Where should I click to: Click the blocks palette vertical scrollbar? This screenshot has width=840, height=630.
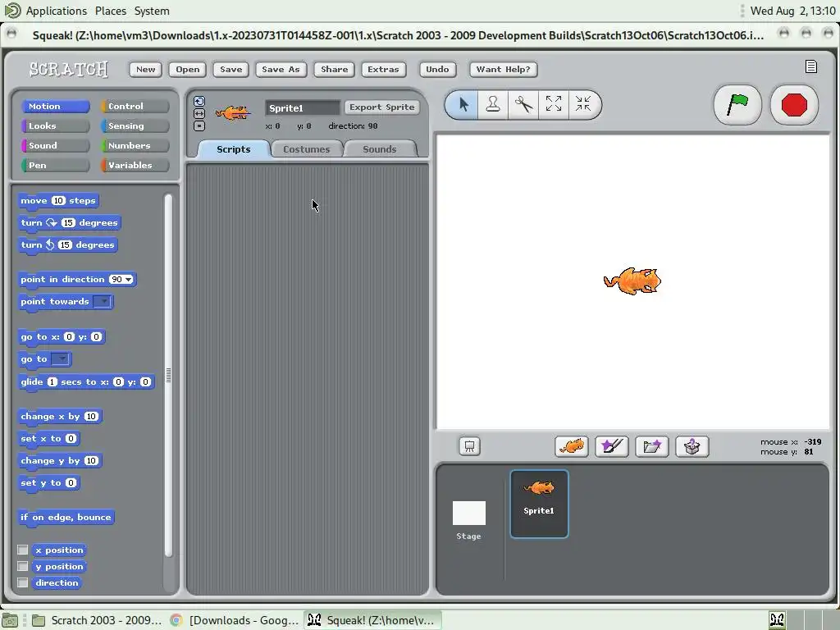coord(168,375)
